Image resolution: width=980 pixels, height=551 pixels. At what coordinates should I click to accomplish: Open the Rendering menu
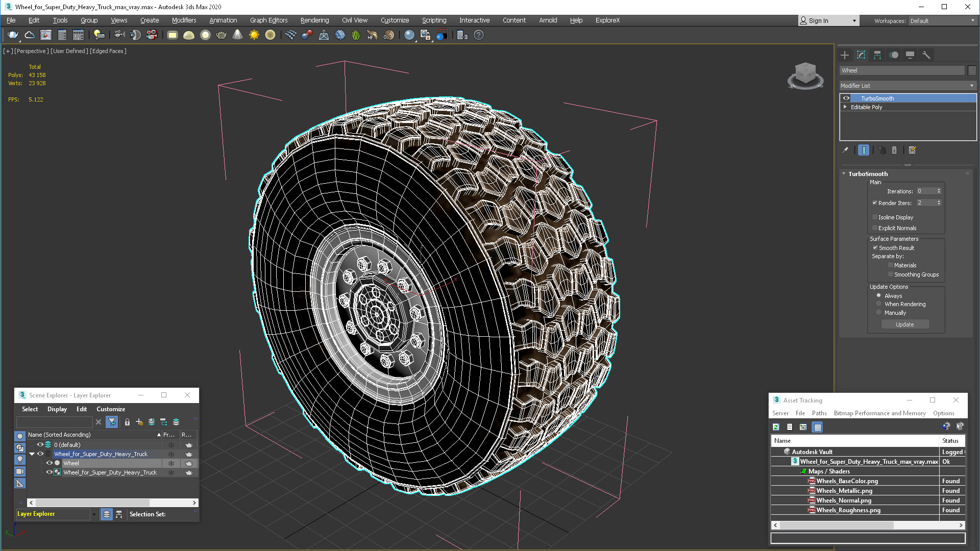point(314,20)
